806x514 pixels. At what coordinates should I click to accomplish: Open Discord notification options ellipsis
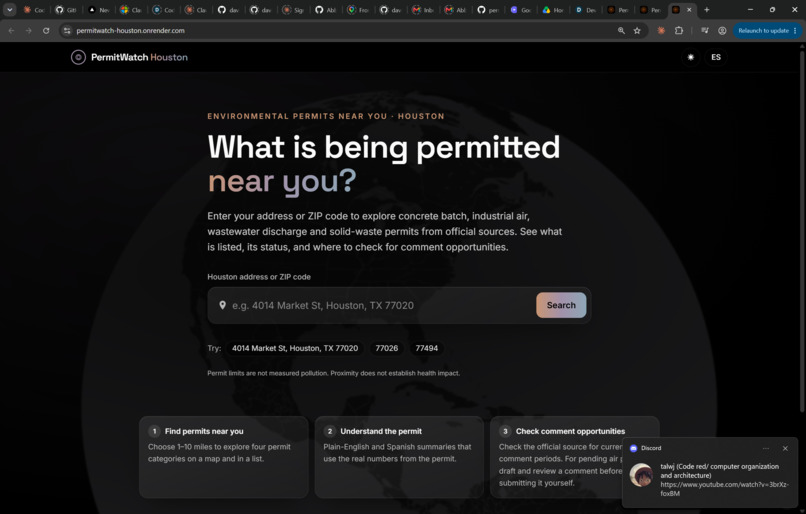click(x=766, y=448)
